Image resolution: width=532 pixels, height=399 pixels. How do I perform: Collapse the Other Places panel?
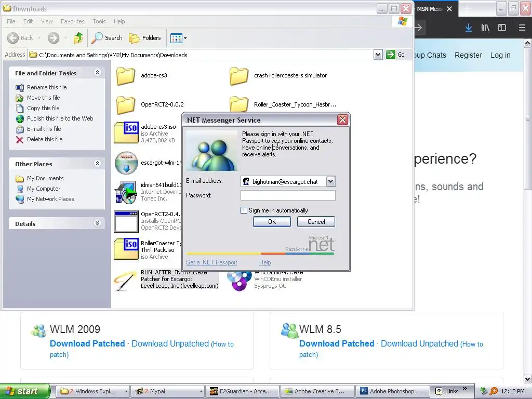click(97, 164)
